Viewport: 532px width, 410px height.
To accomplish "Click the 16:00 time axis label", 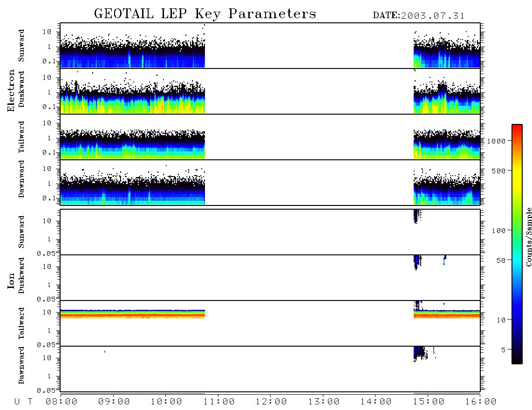I will coord(481,402).
